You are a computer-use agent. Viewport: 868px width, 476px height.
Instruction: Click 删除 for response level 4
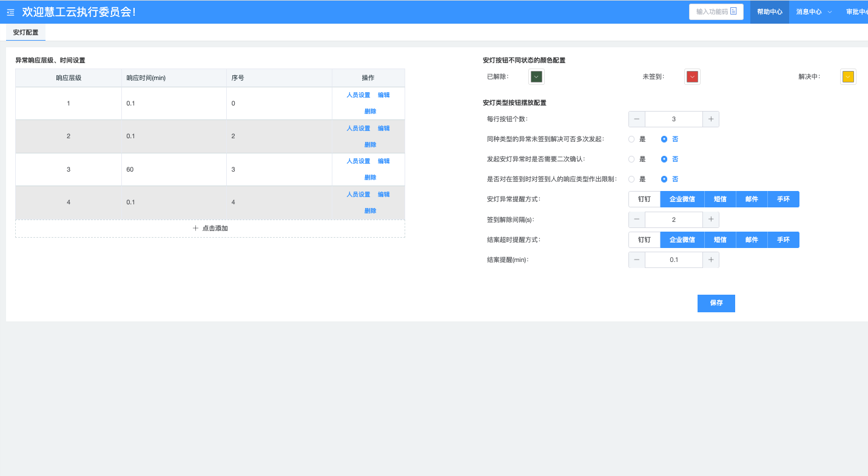(x=370, y=211)
